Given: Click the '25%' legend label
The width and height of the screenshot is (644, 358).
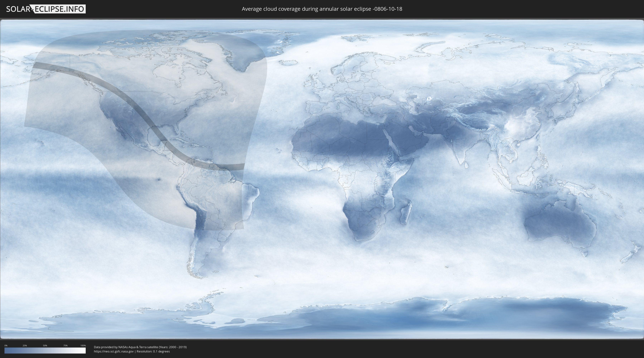Looking at the screenshot, I should pyautogui.click(x=25, y=345).
